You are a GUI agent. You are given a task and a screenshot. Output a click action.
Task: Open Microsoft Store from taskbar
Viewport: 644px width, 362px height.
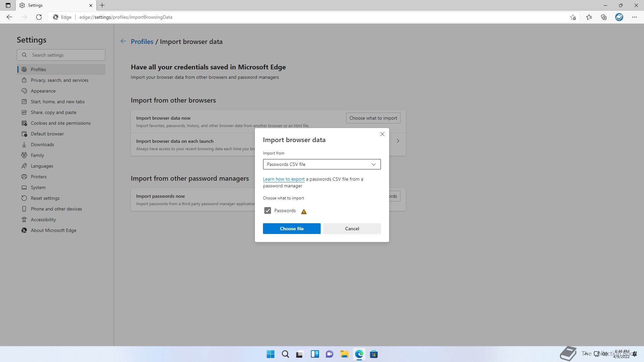[374, 354]
